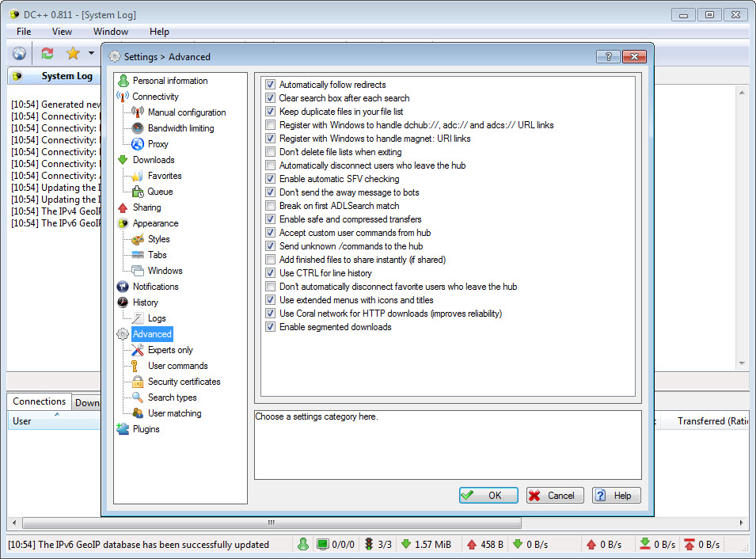
Task: Open the Help menu
Action: tap(159, 32)
